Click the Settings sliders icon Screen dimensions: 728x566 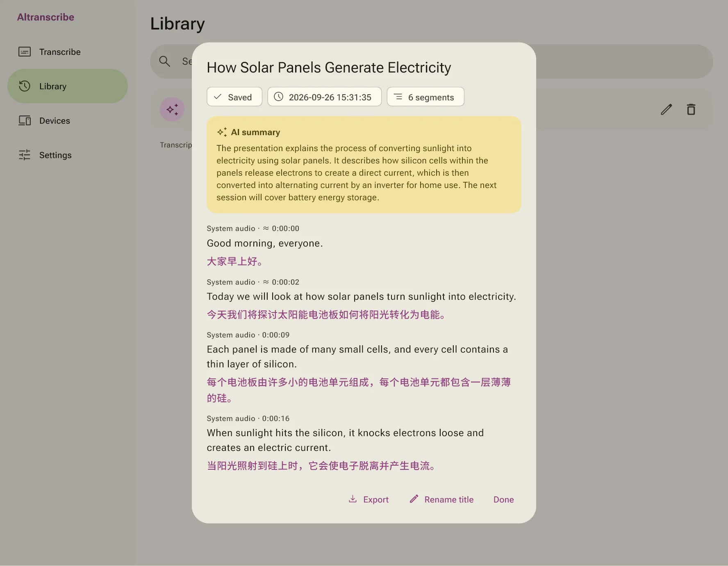point(25,155)
